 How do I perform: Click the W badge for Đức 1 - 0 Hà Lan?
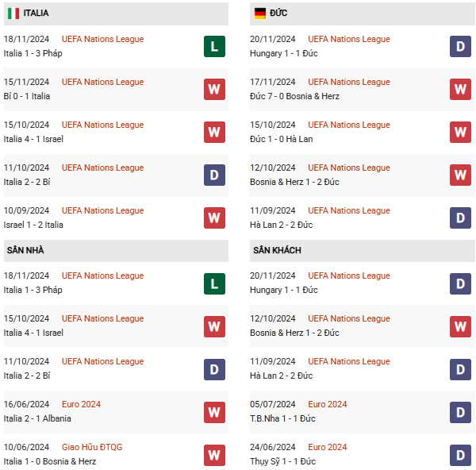click(x=460, y=132)
